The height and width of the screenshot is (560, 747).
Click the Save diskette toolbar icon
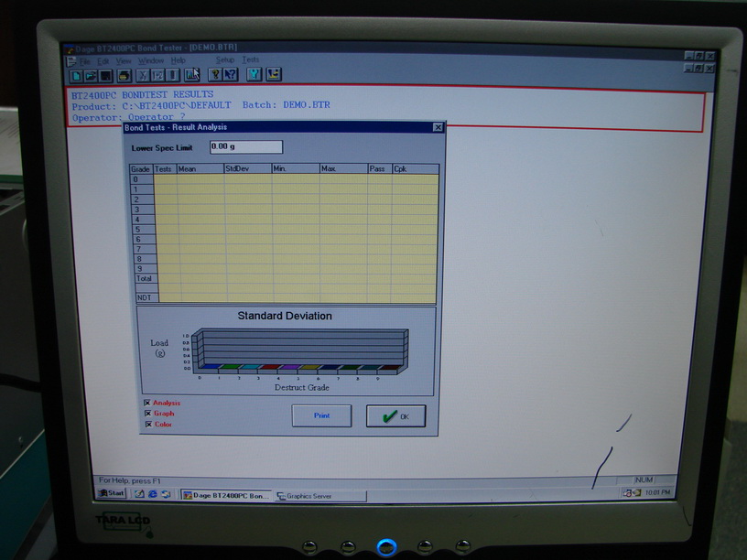click(105, 76)
